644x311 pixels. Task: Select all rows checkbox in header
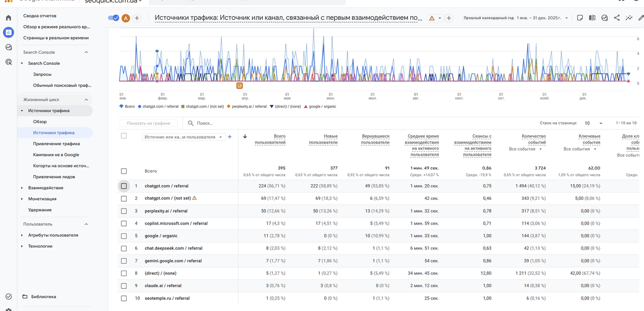124,136
